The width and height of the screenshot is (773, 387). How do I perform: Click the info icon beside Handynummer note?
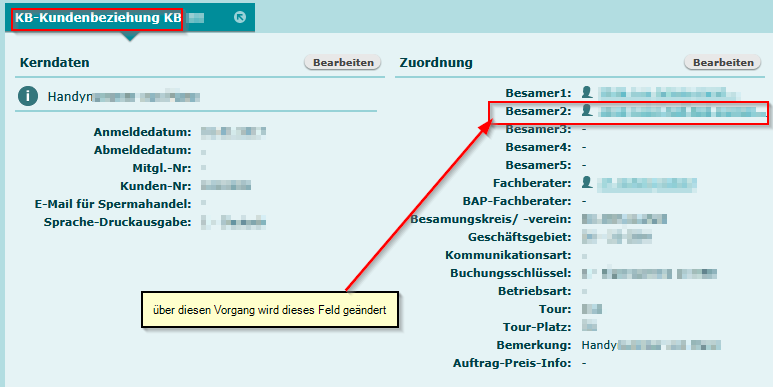coord(28,97)
